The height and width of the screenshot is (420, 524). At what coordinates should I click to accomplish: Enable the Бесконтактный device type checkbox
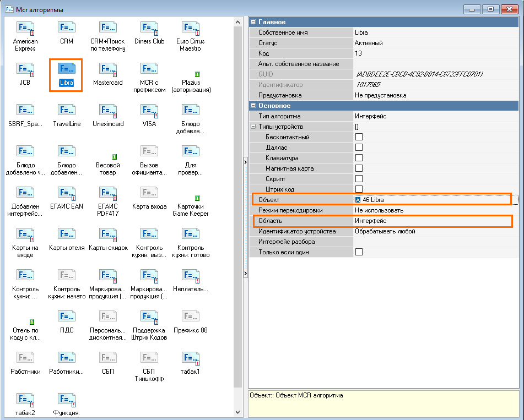click(x=359, y=137)
